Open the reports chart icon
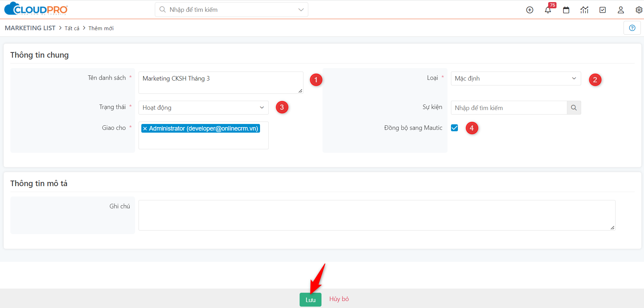This screenshot has height=308, width=644. click(x=584, y=10)
